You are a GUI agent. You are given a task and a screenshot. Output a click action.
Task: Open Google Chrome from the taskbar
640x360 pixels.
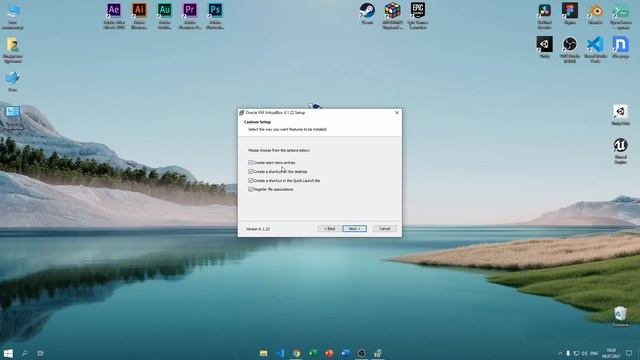296,353
